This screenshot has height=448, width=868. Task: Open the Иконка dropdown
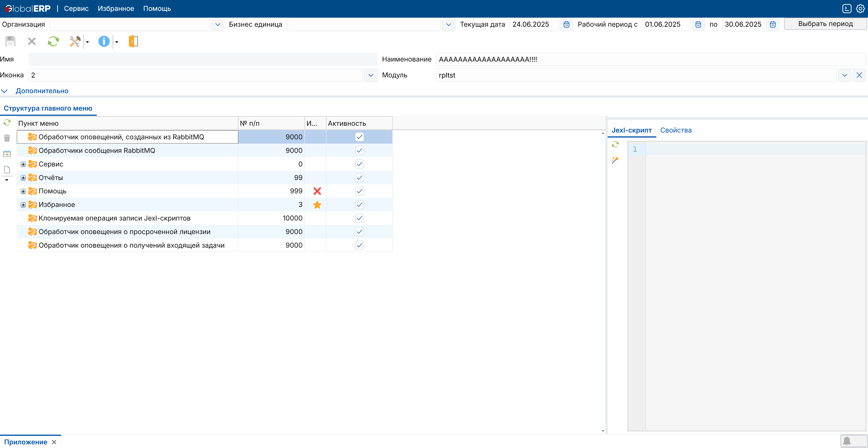[x=371, y=75]
